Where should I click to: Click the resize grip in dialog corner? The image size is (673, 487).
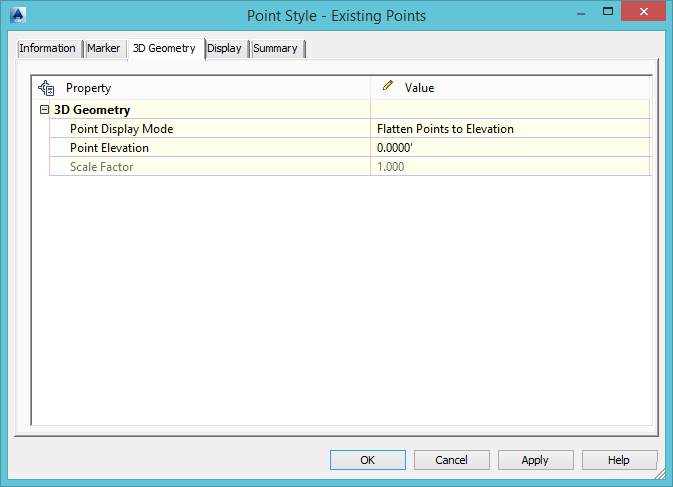tap(660, 474)
